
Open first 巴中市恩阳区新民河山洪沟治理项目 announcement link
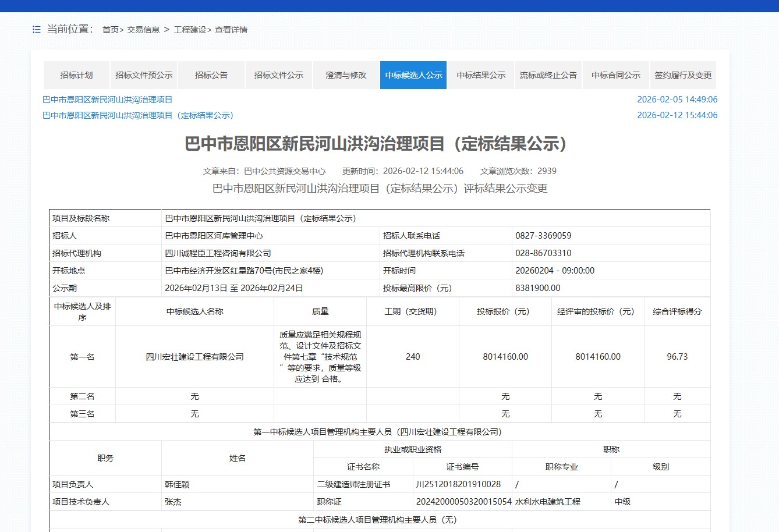coord(108,100)
